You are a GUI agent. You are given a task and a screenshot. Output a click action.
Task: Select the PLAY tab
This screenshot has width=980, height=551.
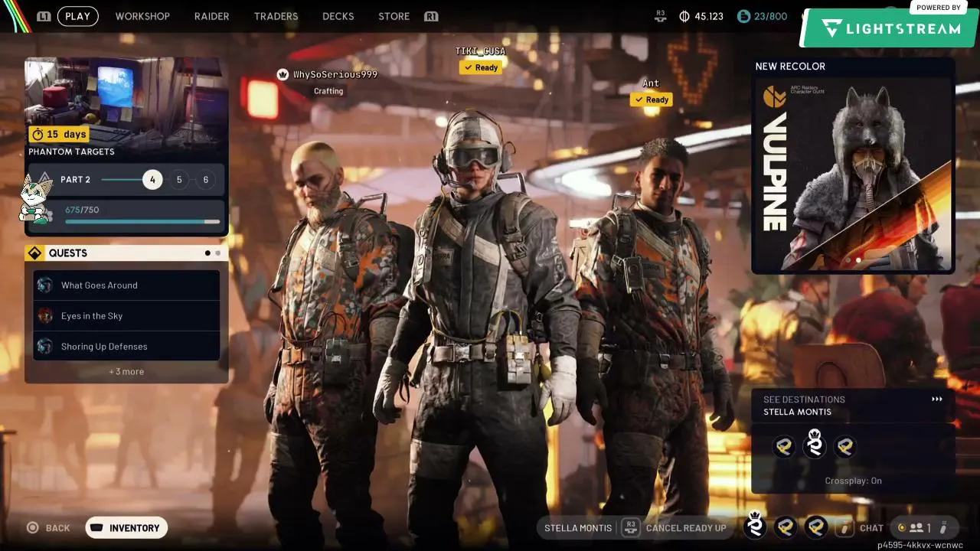pos(77,16)
